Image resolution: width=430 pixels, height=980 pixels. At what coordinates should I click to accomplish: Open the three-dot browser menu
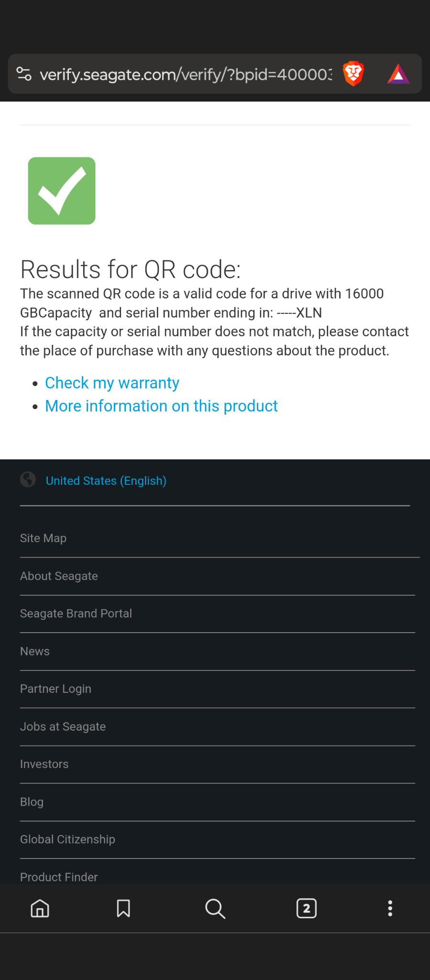[x=390, y=908]
